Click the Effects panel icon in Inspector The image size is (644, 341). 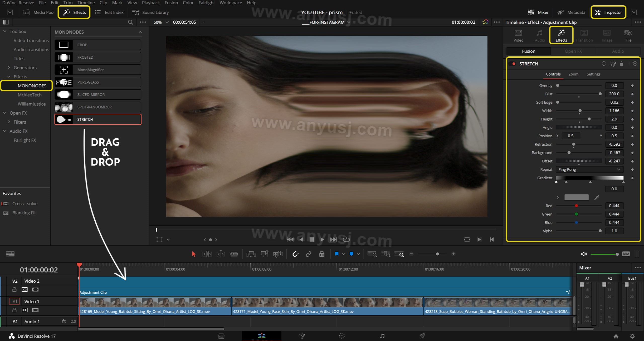561,35
